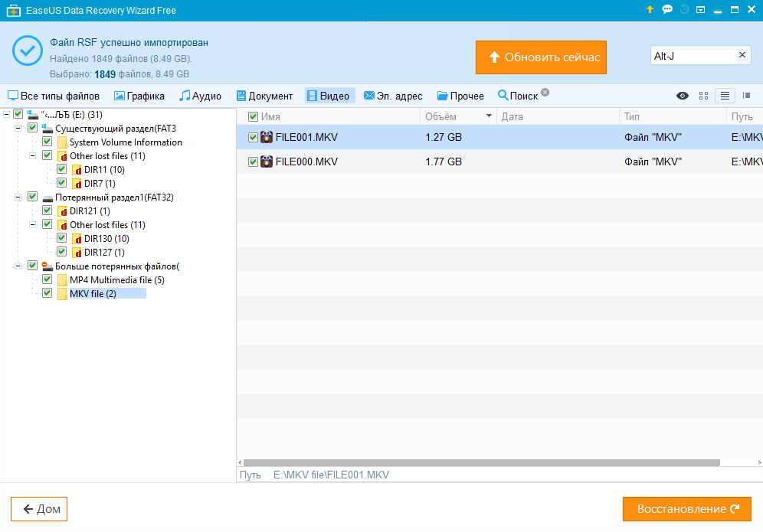Collapse 'Потерянный раздел1(FAT32)' node
This screenshot has height=532, width=763.
pos(18,197)
